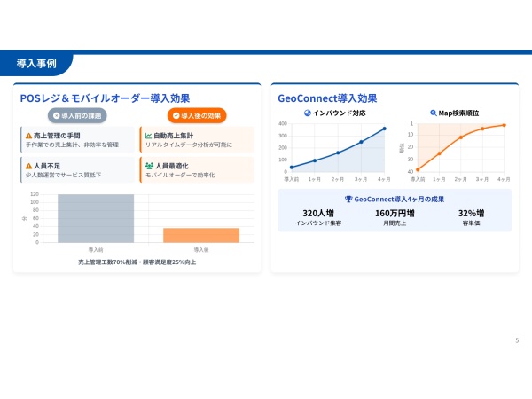
Task: Click the 2ヶ月 data point on orange line
Action: pyautogui.click(x=461, y=137)
